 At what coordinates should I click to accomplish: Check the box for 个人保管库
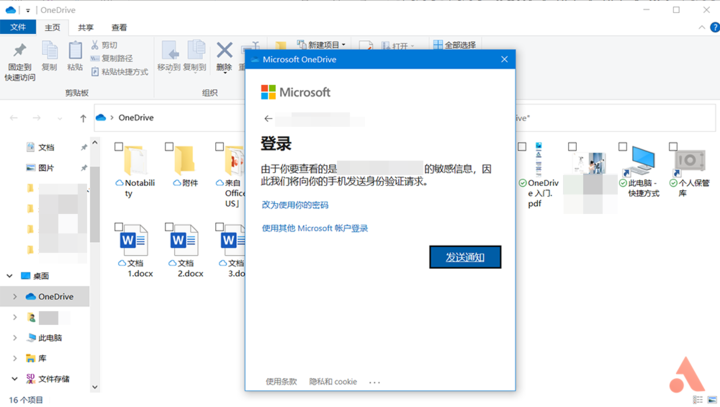[673, 147]
